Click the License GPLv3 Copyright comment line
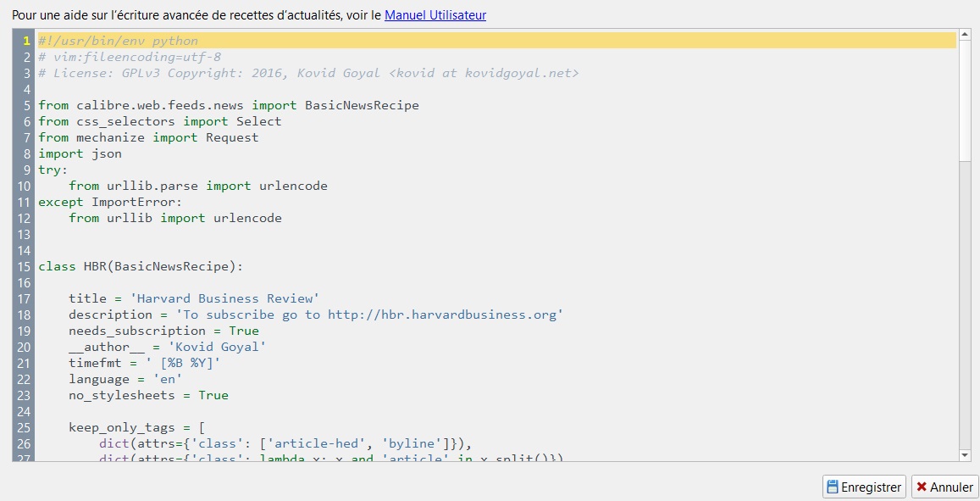This screenshot has height=501, width=980. tap(308, 73)
